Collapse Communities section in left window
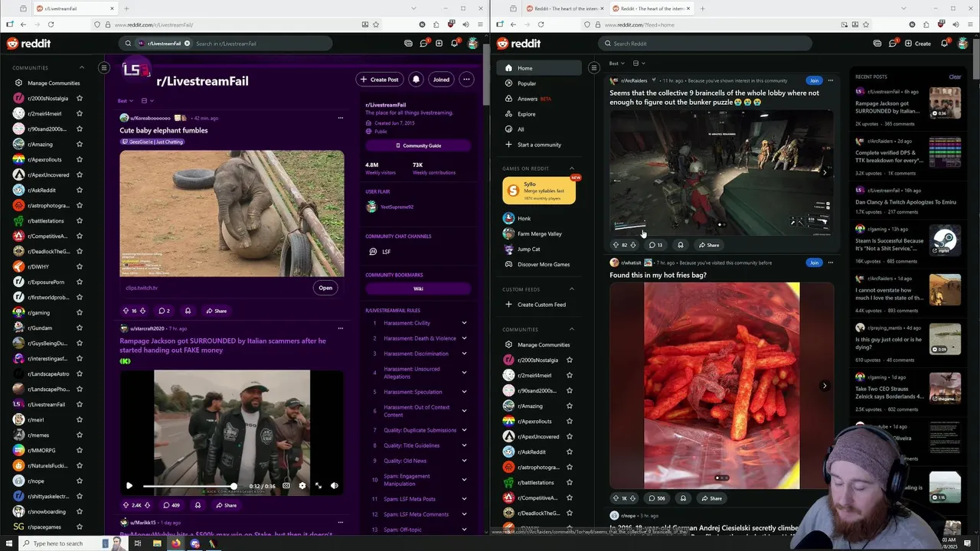Viewport: 980px width, 551px height. (82, 67)
